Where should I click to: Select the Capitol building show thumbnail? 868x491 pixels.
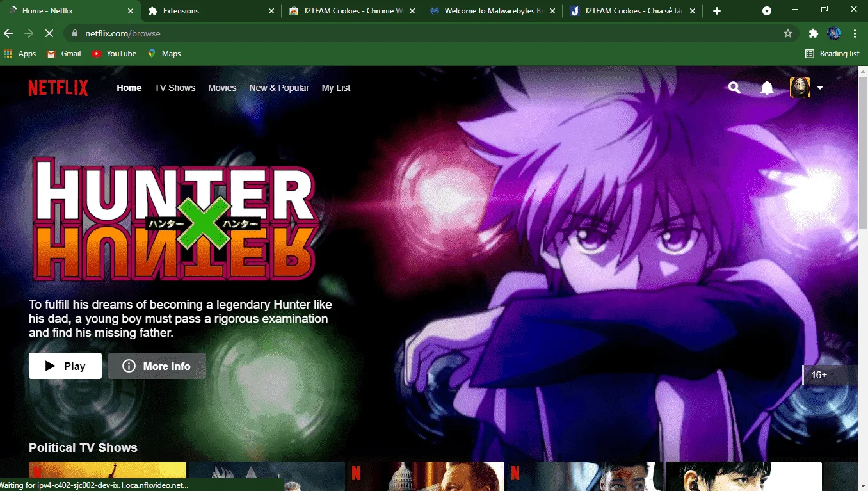coord(426,476)
